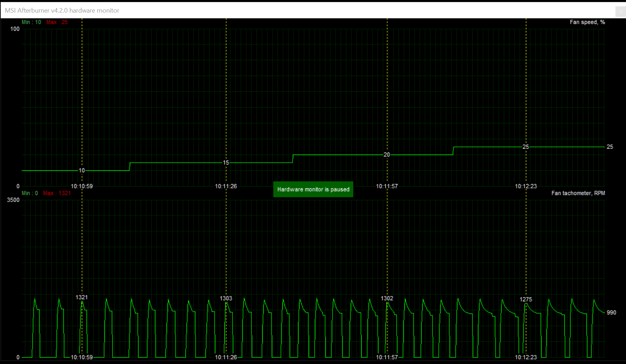Screen dimensions: 626x364
Task: Close the hardware monitor window
Action: point(620,11)
